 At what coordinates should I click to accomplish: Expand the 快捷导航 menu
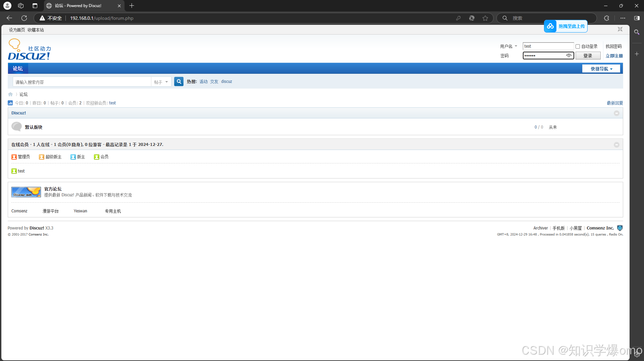(x=601, y=69)
